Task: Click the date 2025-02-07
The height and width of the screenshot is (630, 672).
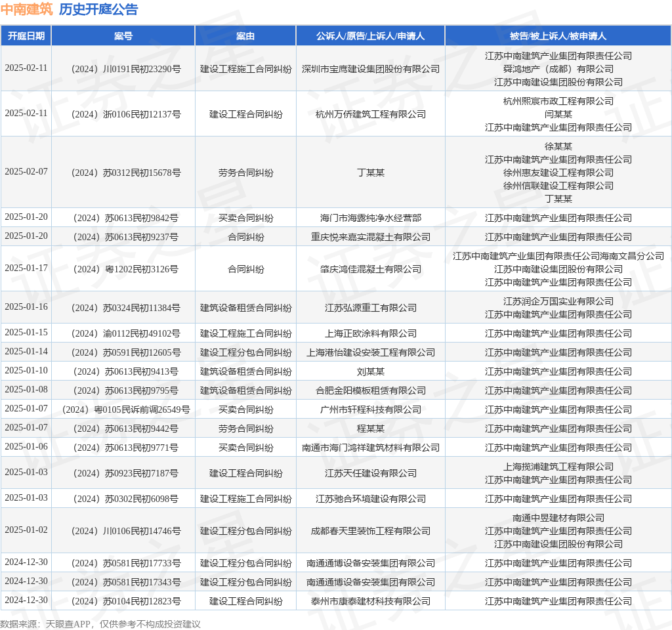Action: pyautogui.click(x=26, y=171)
